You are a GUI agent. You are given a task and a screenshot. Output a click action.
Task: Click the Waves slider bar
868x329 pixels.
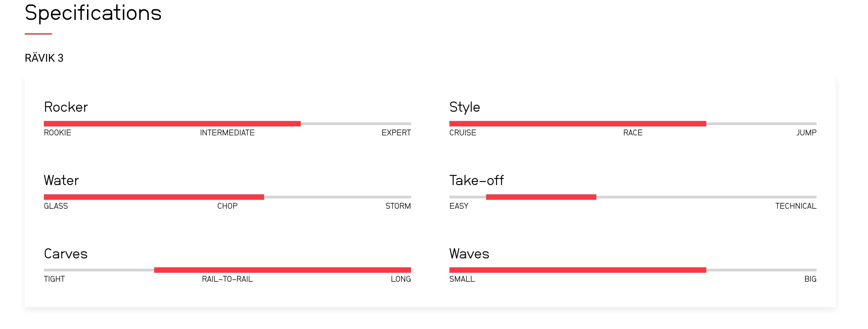click(632, 270)
